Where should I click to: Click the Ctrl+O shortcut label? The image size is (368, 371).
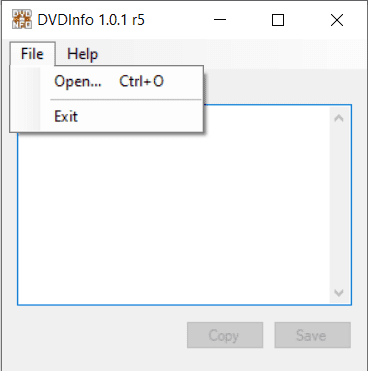[142, 81]
